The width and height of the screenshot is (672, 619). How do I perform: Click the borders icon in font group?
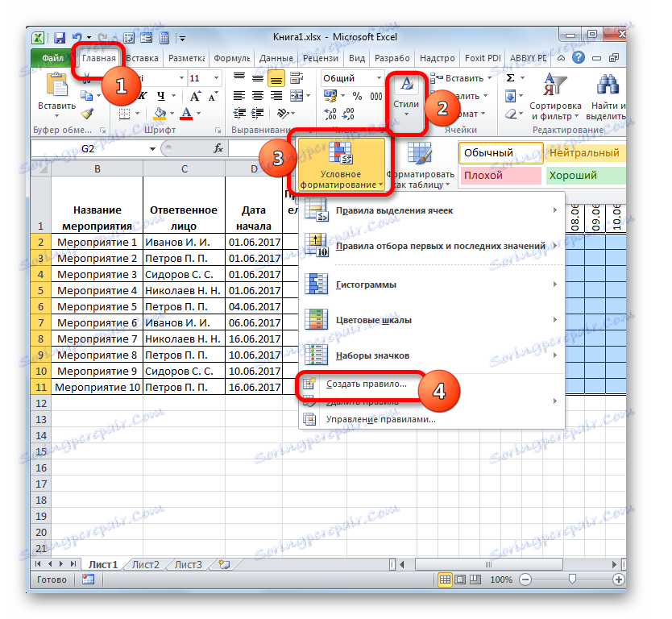124,113
